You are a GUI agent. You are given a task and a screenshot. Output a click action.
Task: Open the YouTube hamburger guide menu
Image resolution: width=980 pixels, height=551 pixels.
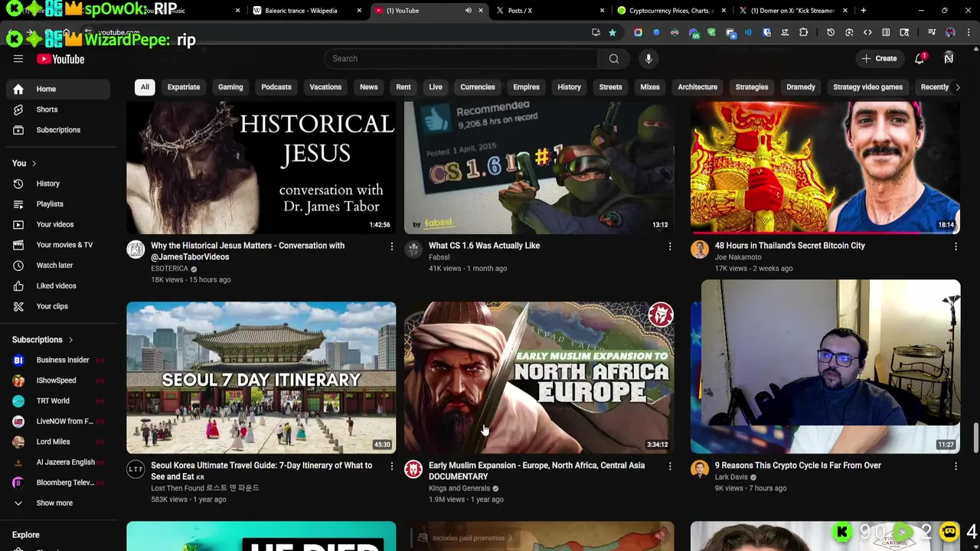tap(18, 59)
